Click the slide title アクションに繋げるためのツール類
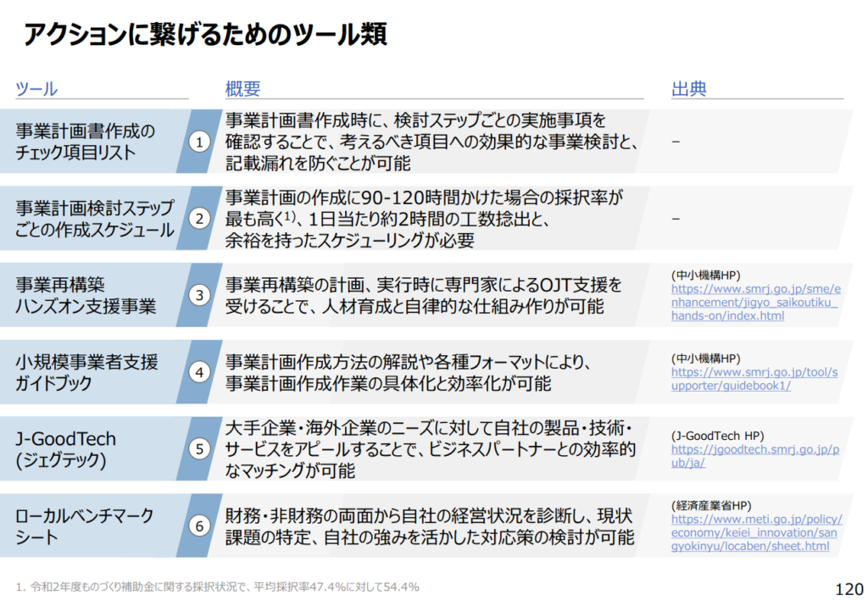 click(x=205, y=34)
